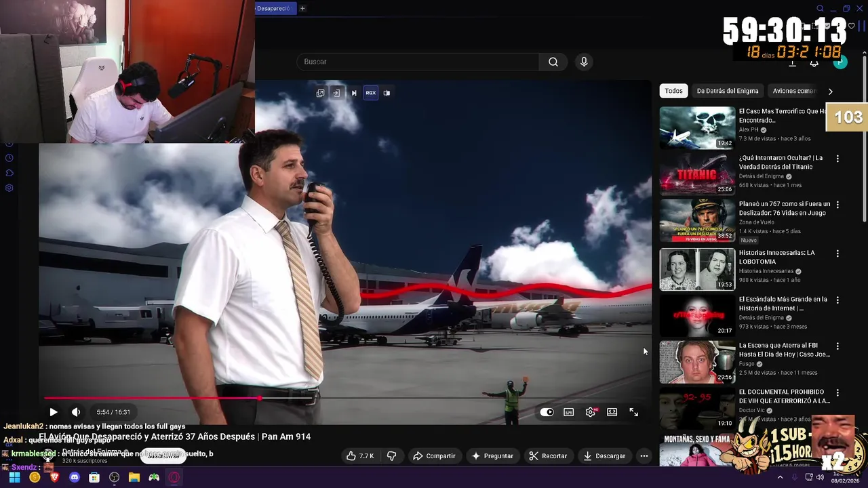868x488 pixels.
Task: Open Microsoft Store from the taskbar
Action: pos(94,477)
